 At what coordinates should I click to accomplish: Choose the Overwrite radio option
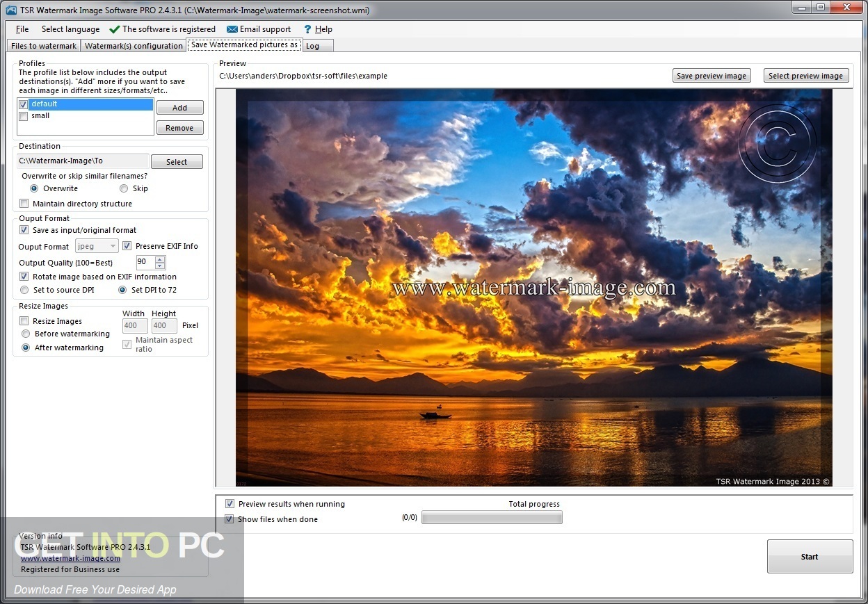click(x=34, y=188)
